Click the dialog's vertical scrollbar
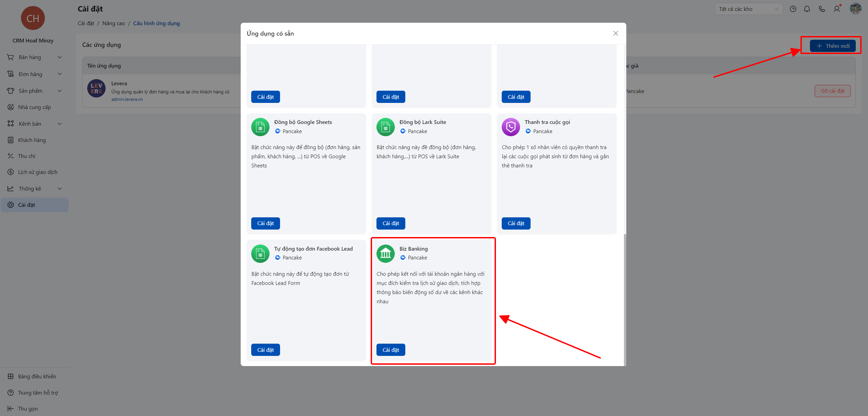Image resolution: width=868 pixels, height=416 pixels. [x=625, y=299]
